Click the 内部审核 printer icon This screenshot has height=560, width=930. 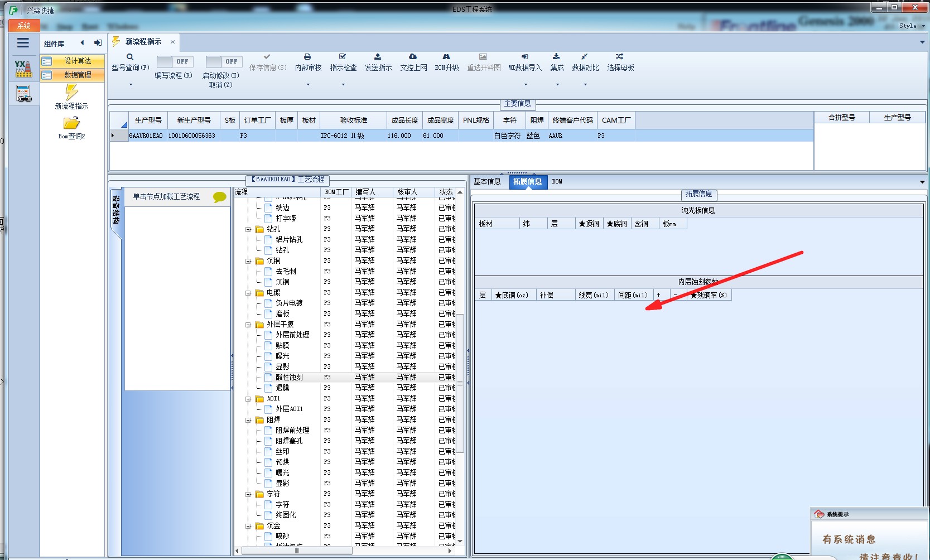(x=307, y=57)
